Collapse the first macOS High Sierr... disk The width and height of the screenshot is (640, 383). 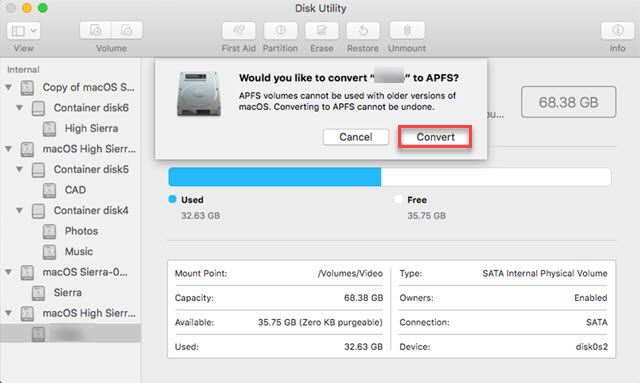click(9, 149)
